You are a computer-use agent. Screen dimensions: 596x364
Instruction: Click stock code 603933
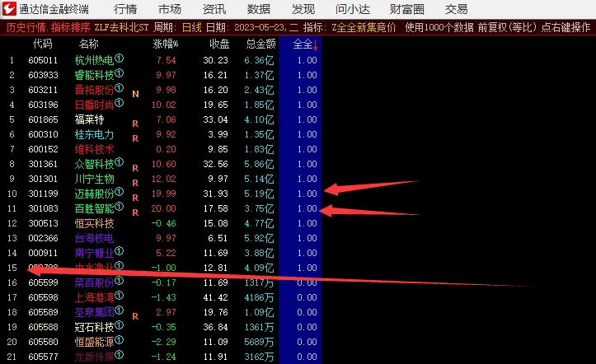pos(43,75)
